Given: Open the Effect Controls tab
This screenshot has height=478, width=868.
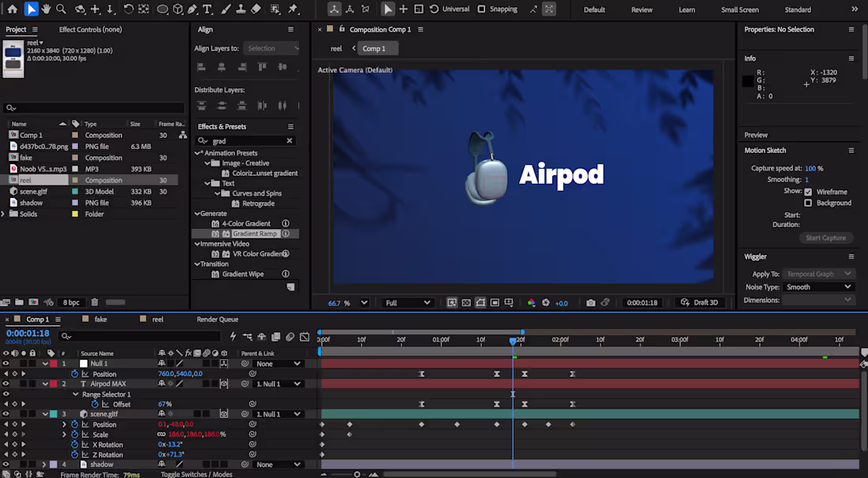Looking at the screenshot, I should coord(90,29).
